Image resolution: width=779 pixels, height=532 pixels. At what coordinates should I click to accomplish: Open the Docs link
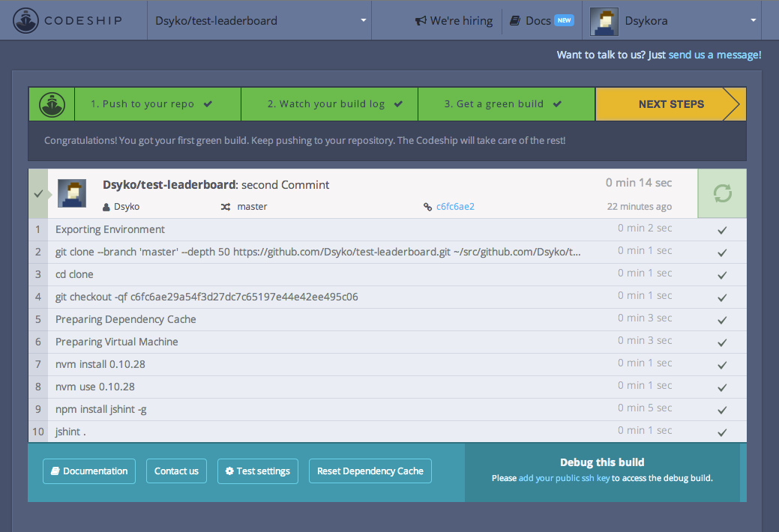[x=538, y=21]
